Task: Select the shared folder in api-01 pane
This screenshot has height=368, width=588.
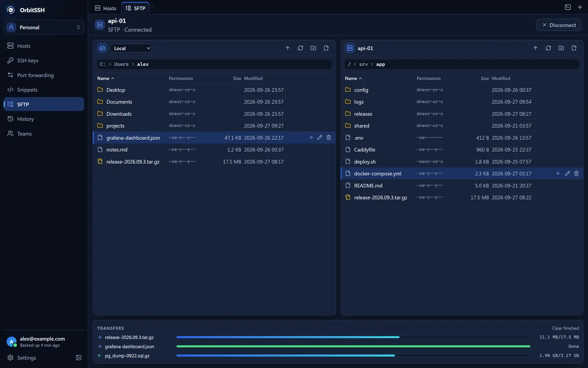Action: [462, 126]
